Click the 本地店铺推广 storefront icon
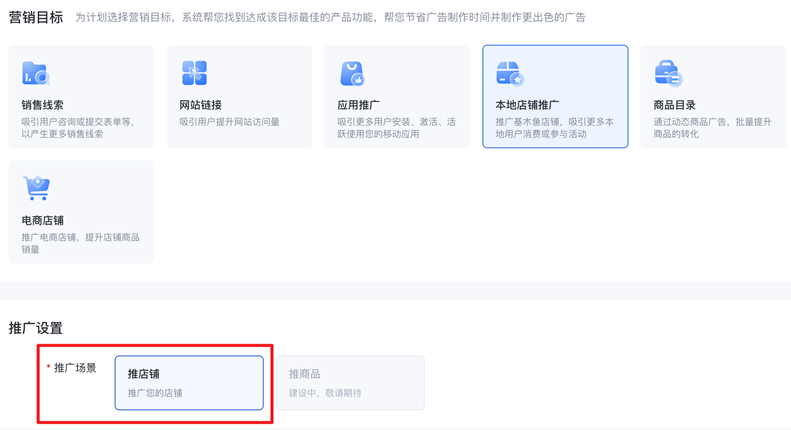The height and width of the screenshot is (430, 791). tap(510, 73)
